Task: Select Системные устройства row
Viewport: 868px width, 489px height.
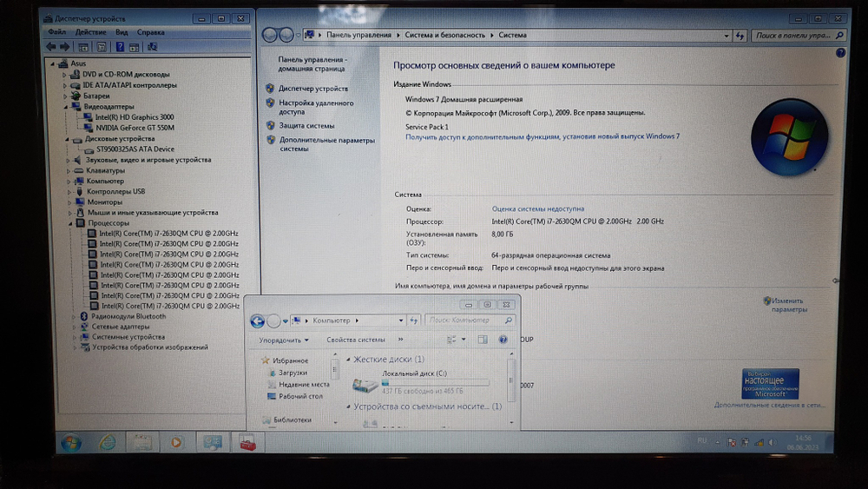Action: click(128, 337)
